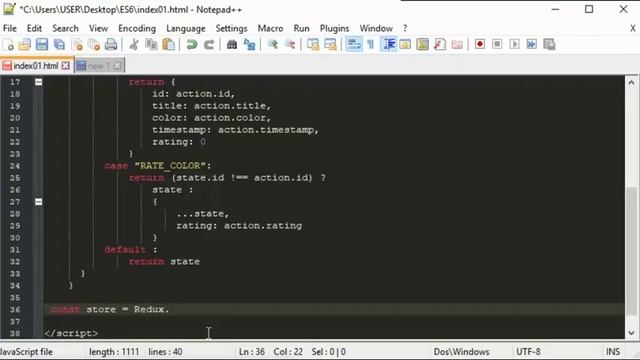Viewport: 640px width, 360px height.
Task: Click the Cut scissors icon
Action: (134, 44)
